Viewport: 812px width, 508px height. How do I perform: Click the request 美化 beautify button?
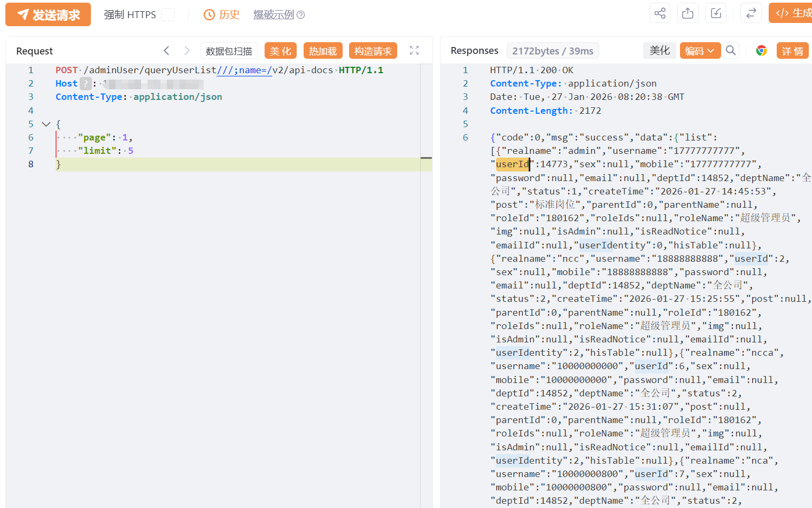pos(281,51)
